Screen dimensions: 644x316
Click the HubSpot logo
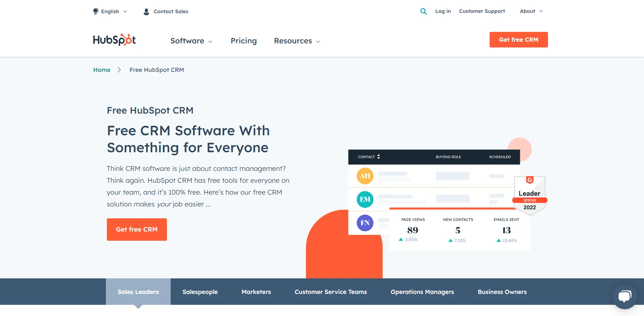tap(114, 40)
